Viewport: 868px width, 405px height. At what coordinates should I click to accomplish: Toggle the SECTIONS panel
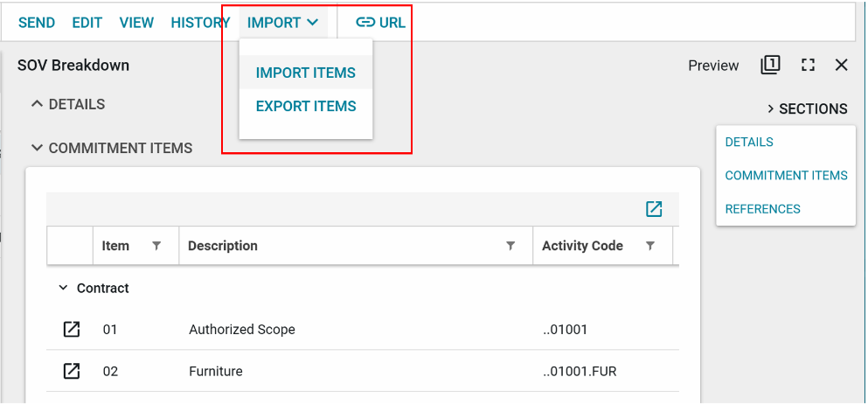click(807, 109)
